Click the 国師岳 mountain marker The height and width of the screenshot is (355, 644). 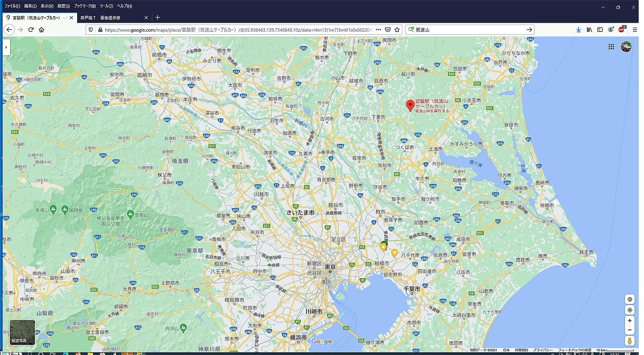pos(65,210)
